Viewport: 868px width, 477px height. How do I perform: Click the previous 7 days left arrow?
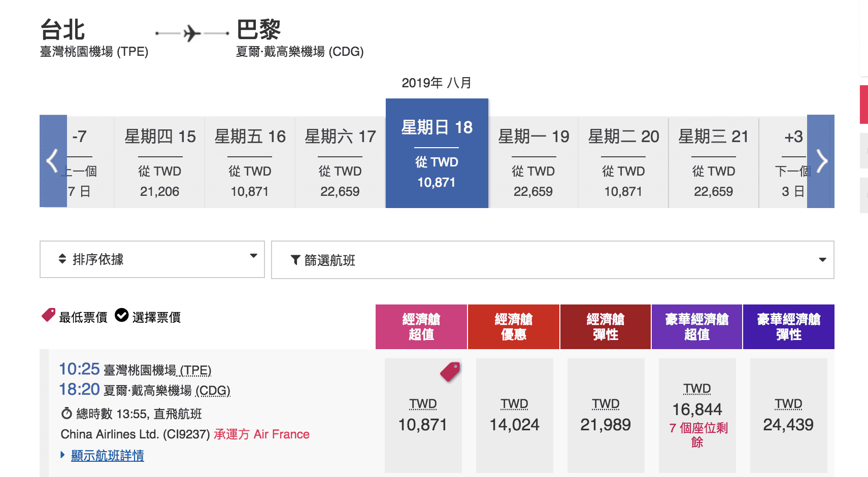pos(53,161)
